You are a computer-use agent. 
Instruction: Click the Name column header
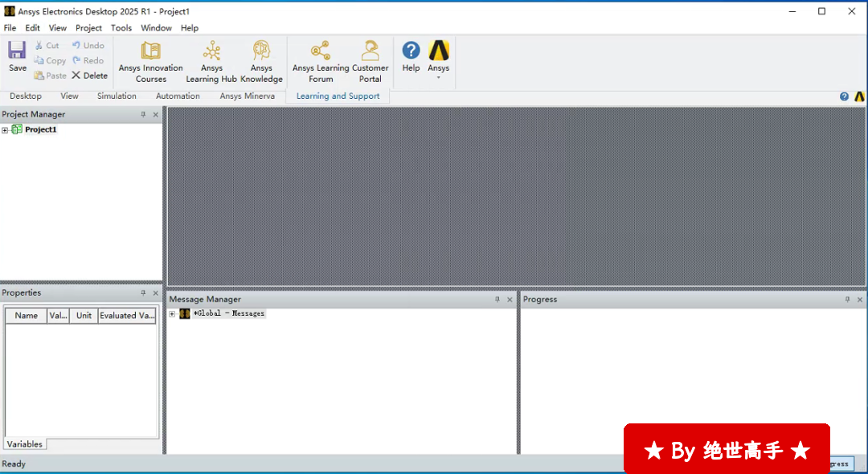click(x=26, y=316)
